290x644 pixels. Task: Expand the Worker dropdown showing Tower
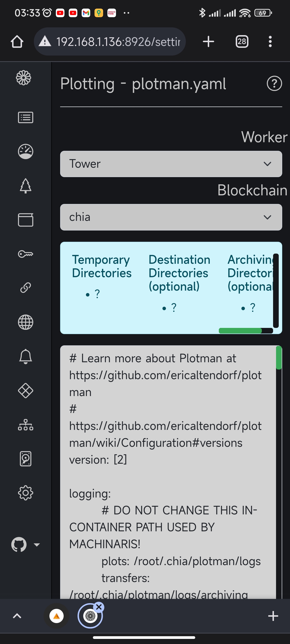tap(171, 164)
